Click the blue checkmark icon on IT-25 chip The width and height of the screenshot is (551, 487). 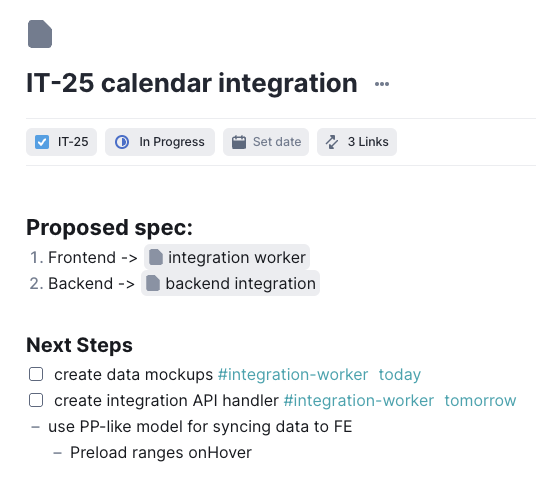42,142
